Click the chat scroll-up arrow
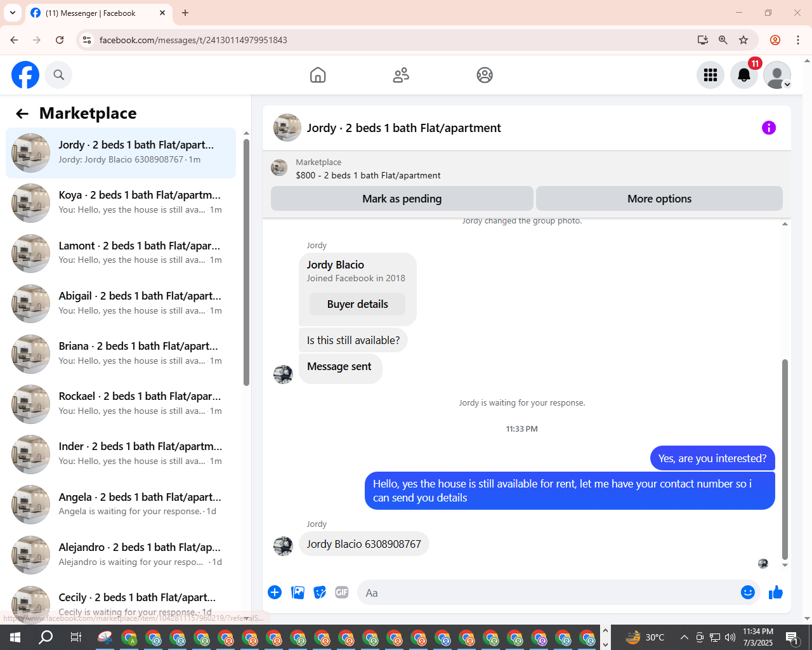This screenshot has width=812, height=650. (785, 224)
